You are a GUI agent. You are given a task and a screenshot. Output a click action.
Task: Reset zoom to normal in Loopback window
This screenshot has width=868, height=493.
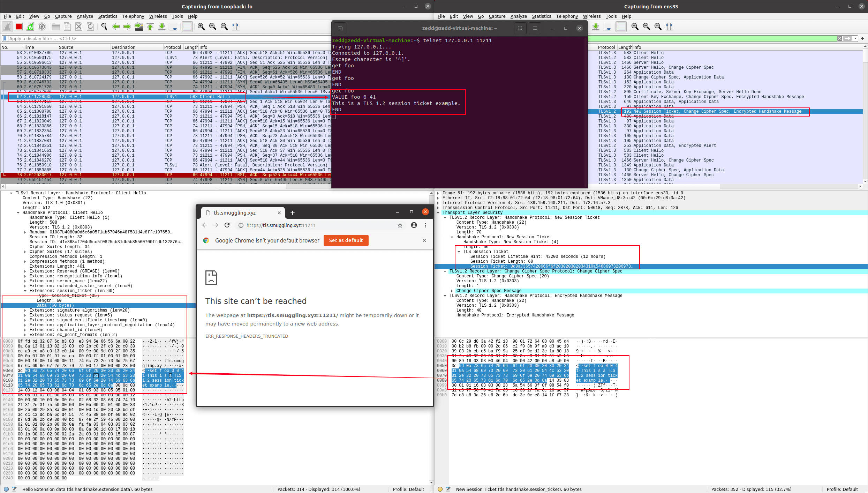224,27
